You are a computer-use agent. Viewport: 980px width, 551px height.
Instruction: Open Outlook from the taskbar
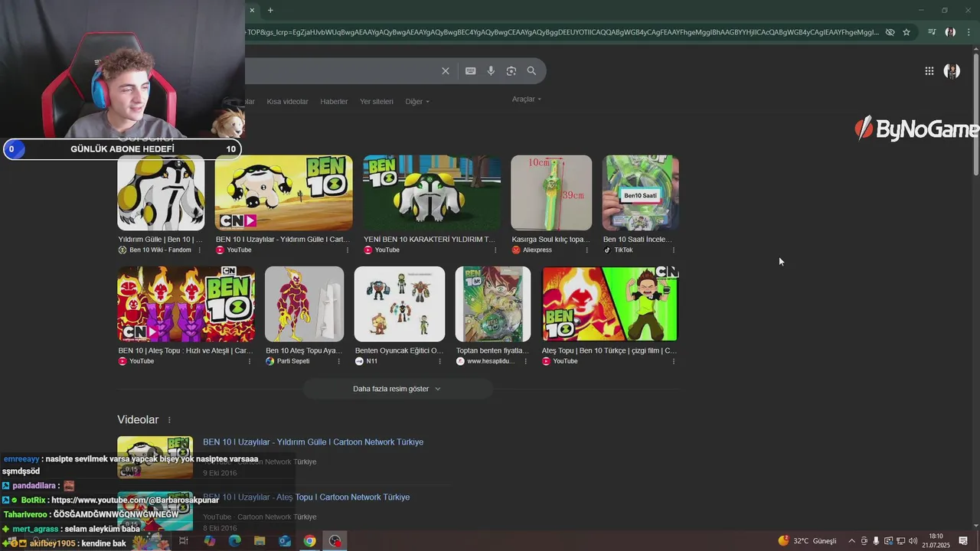tap(285, 541)
